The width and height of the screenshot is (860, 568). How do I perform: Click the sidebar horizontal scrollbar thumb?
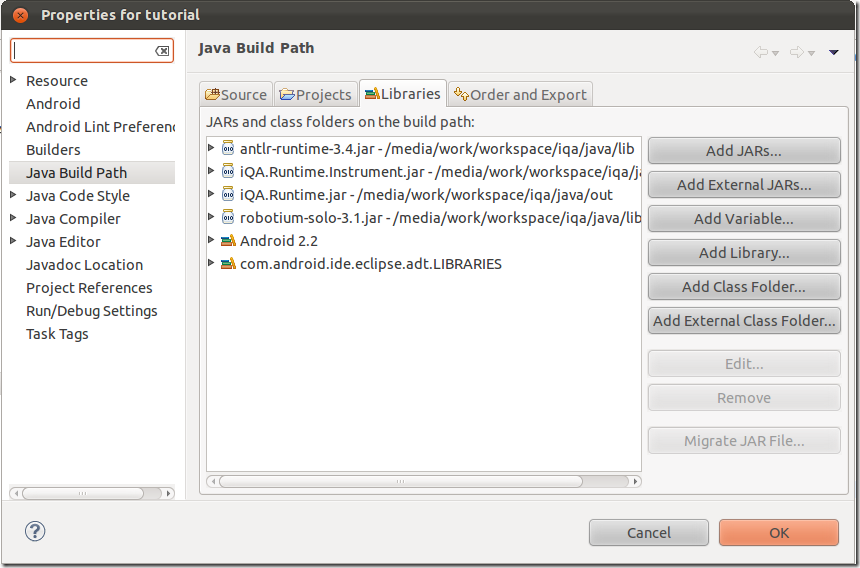click(x=82, y=493)
